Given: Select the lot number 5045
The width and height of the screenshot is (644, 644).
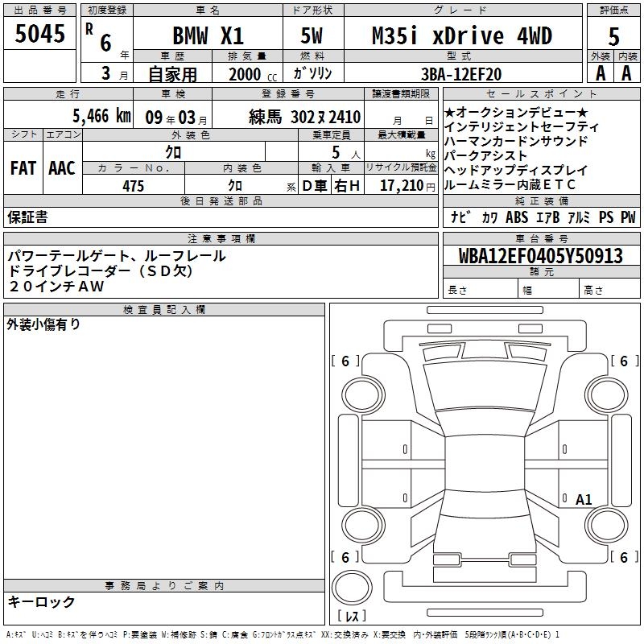Looking at the screenshot, I should (x=40, y=34).
